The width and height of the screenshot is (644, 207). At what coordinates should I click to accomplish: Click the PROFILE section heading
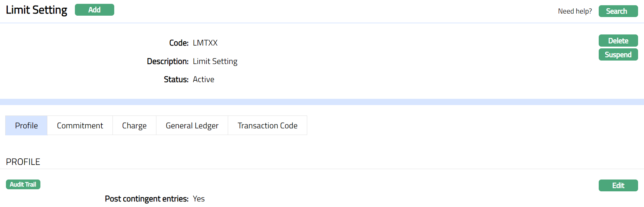pyautogui.click(x=23, y=162)
